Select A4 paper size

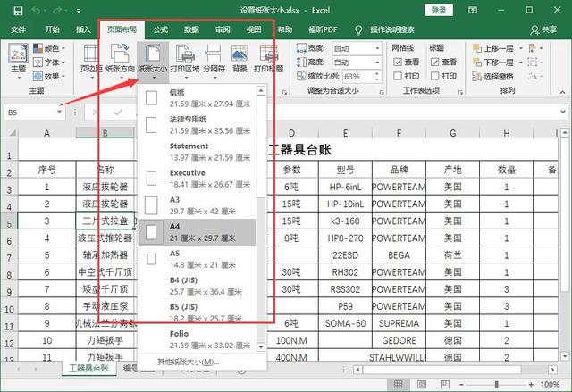point(198,232)
